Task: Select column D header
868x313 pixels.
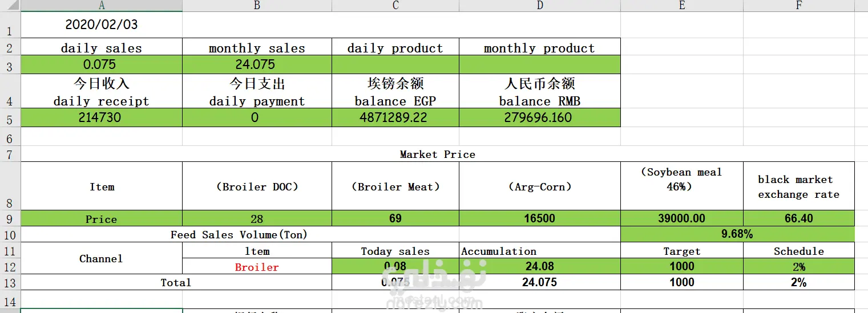Action: pos(539,6)
